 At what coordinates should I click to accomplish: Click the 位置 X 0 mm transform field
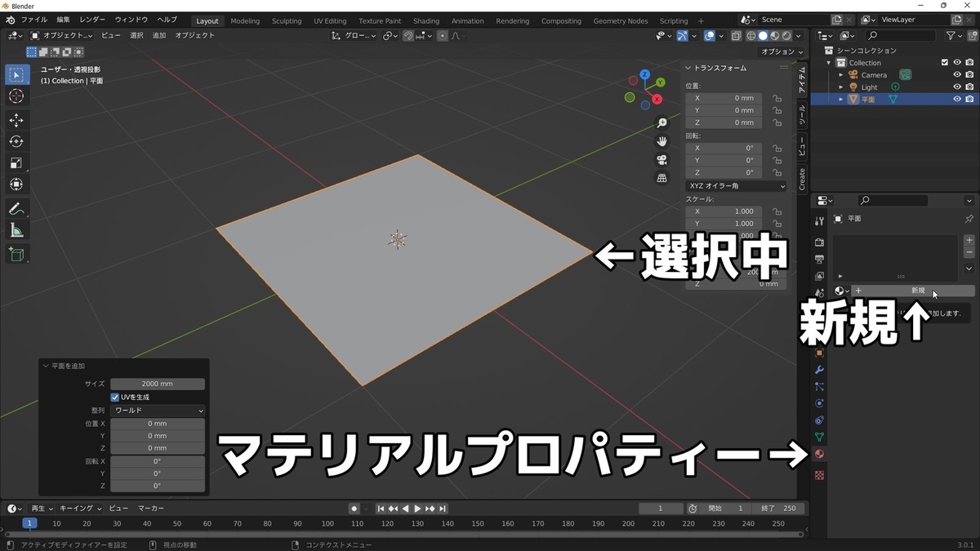[724, 98]
